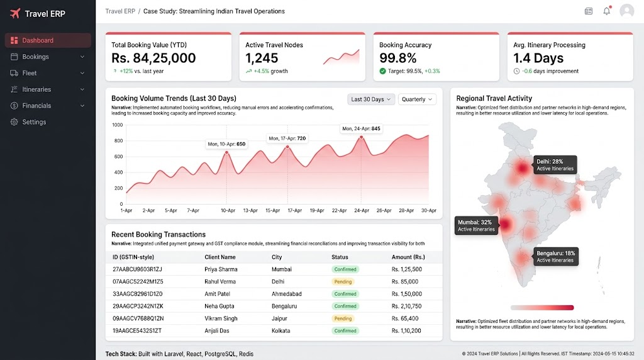Open the Quarterly dropdown

pos(417,99)
